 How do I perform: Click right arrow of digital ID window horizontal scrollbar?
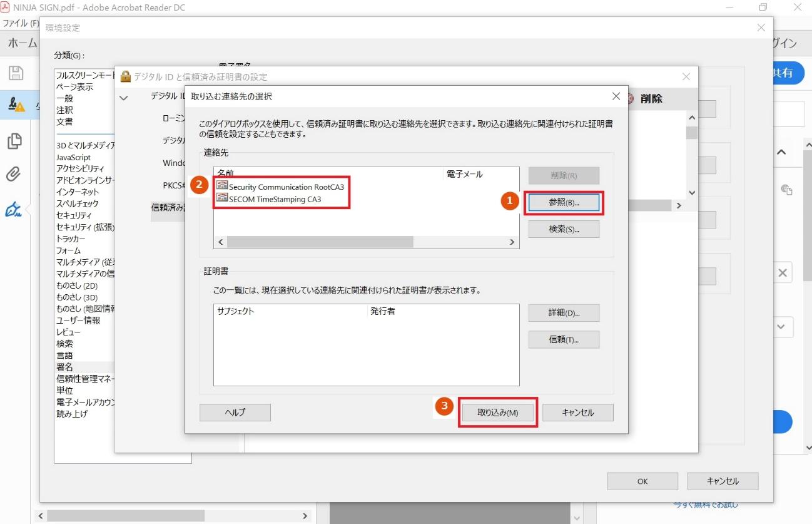(x=679, y=205)
